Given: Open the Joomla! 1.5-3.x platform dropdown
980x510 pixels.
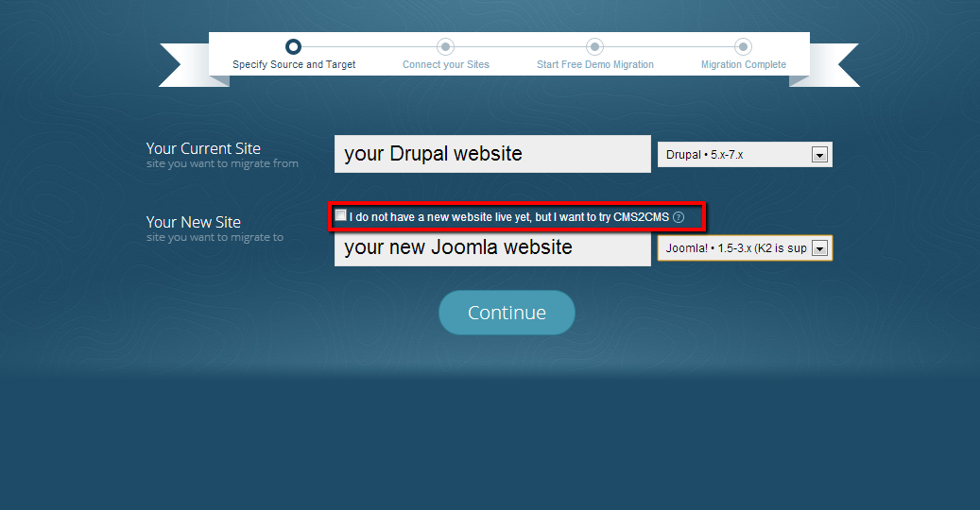Looking at the screenshot, I should [x=745, y=247].
